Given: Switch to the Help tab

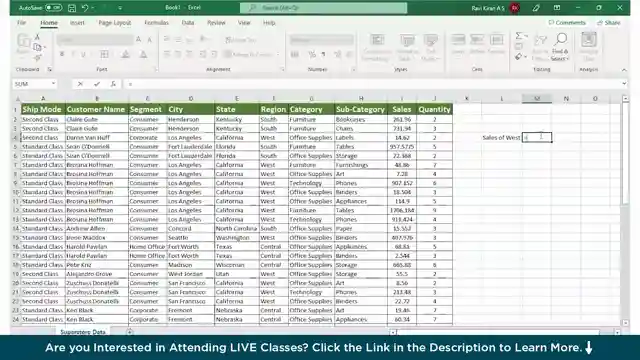Looking at the screenshot, I should click(269, 23).
